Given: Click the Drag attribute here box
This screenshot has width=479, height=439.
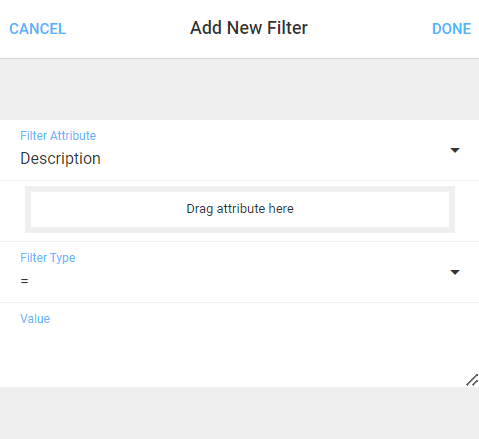Looking at the screenshot, I should 240,209.
